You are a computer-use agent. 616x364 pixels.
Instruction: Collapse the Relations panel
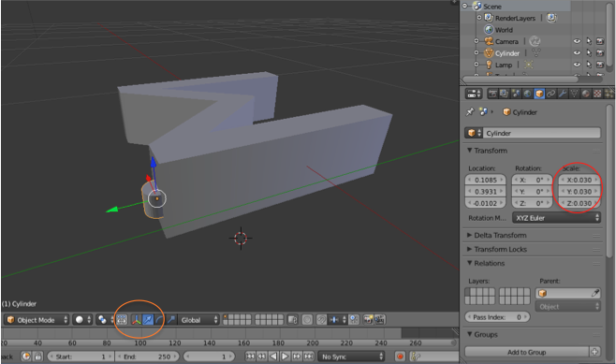point(489,263)
